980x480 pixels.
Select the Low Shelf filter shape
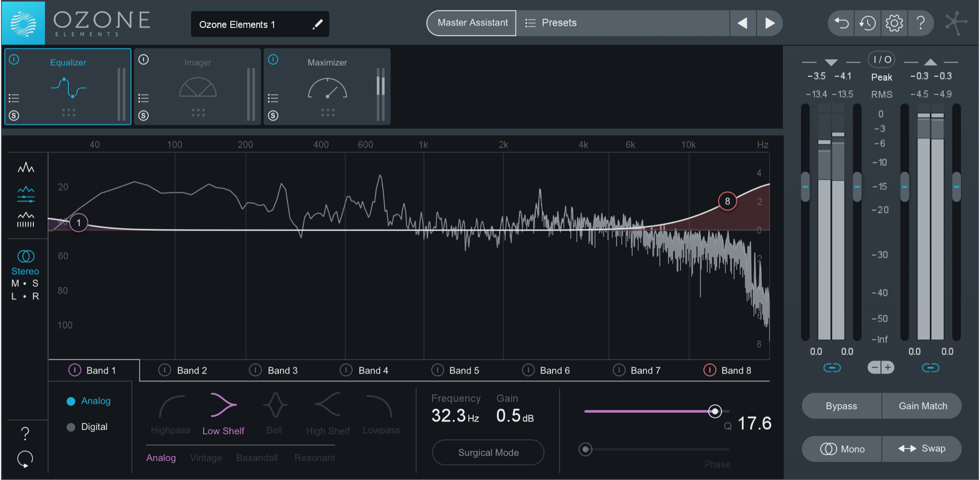pos(223,415)
